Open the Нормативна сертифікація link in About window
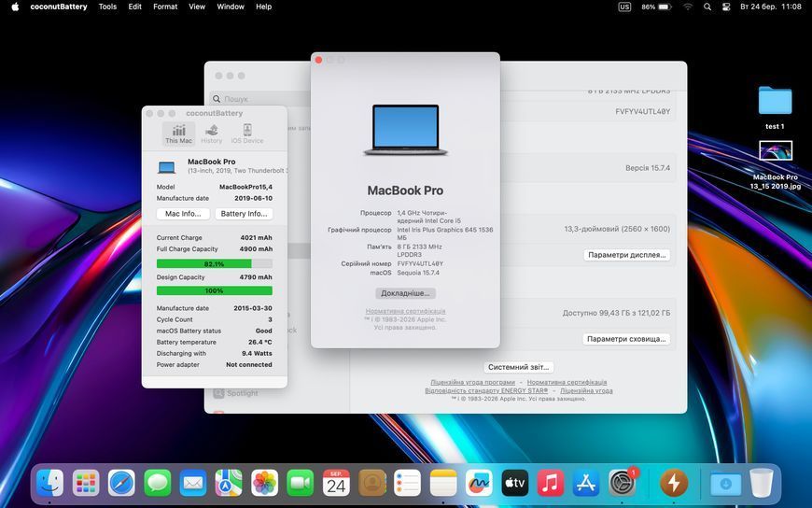Screen dimensions: 812x508 point(405,311)
